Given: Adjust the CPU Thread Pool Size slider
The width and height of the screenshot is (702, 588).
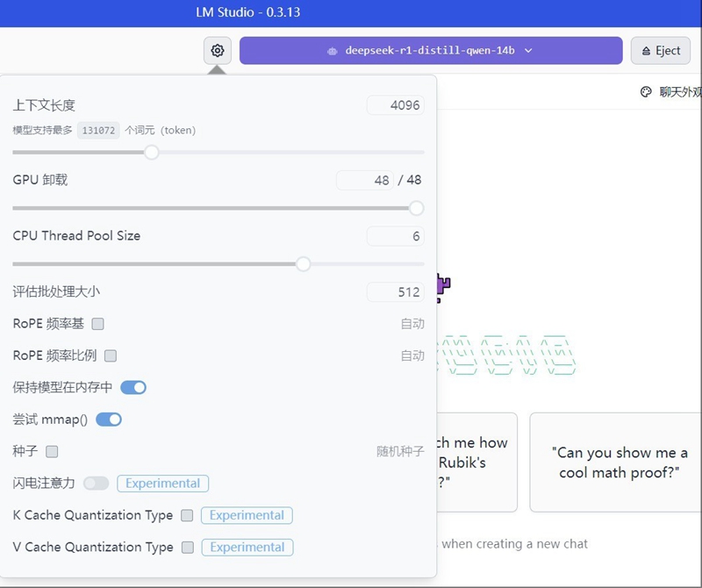Looking at the screenshot, I should pyautogui.click(x=303, y=264).
